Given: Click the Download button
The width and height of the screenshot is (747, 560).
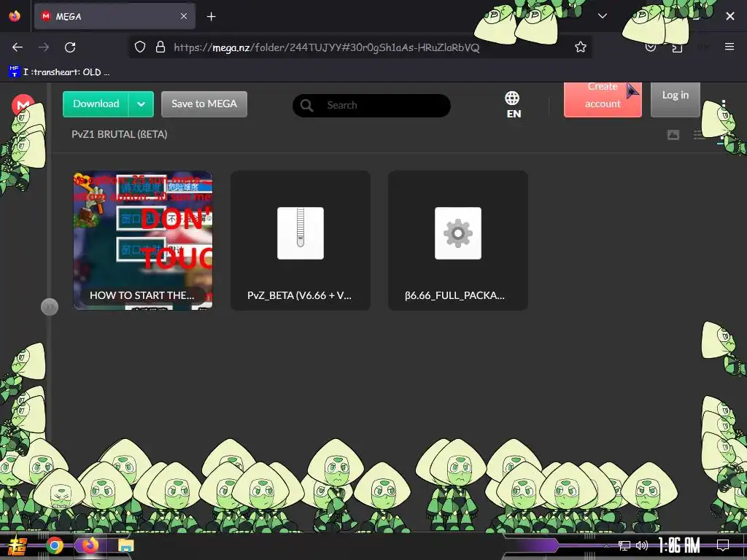Looking at the screenshot, I should [x=96, y=104].
